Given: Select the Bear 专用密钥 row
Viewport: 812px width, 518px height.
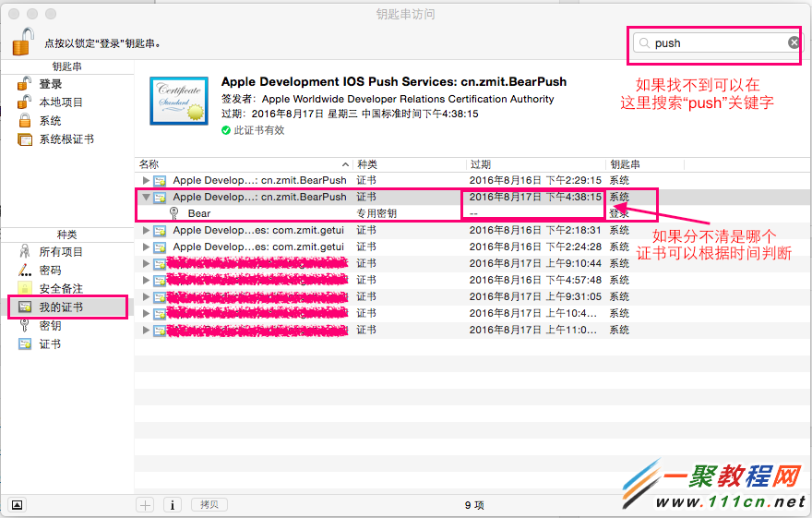Looking at the screenshot, I should (x=277, y=213).
